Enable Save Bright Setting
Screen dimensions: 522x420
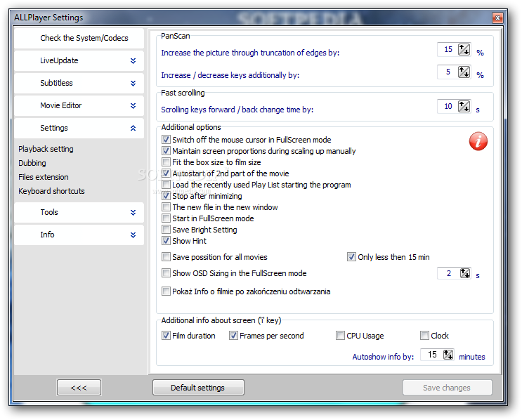(166, 230)
